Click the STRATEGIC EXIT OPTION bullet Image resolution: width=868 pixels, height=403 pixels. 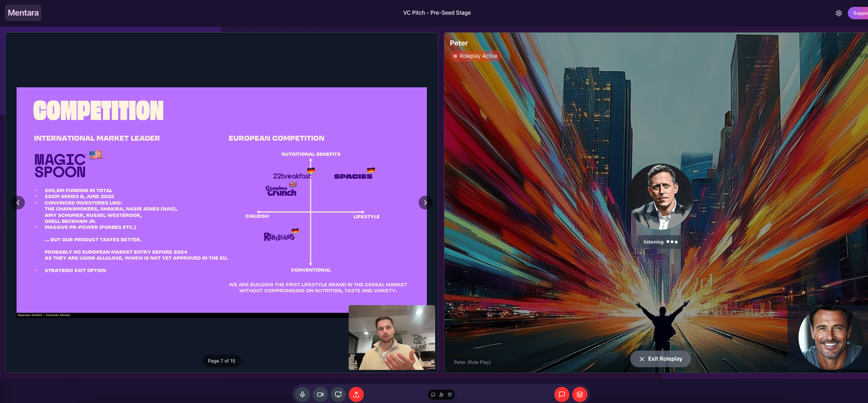pos(75,271)
